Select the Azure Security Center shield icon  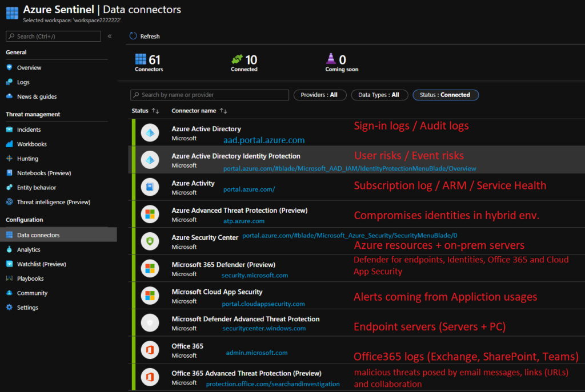(150, 241)
